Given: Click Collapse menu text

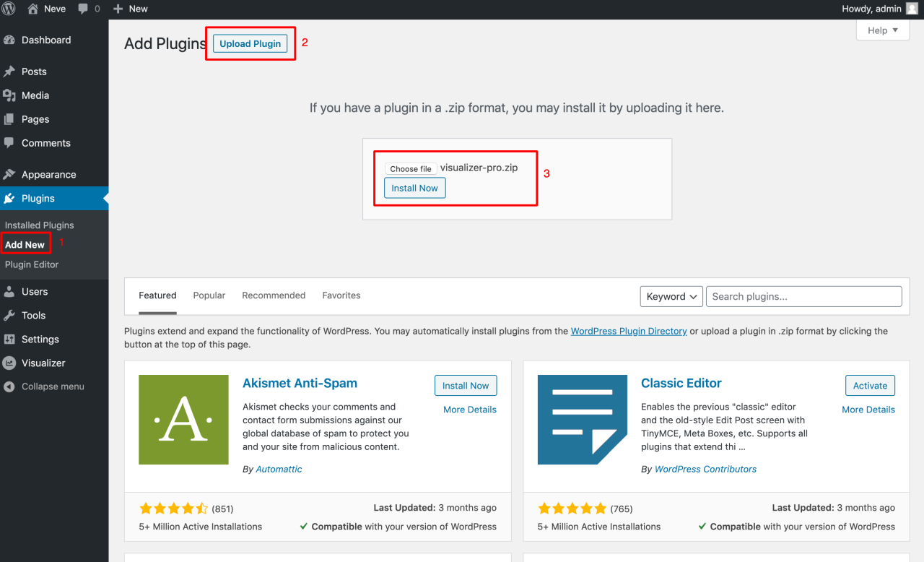Looking at the screenshot, I should coord(53,386).
